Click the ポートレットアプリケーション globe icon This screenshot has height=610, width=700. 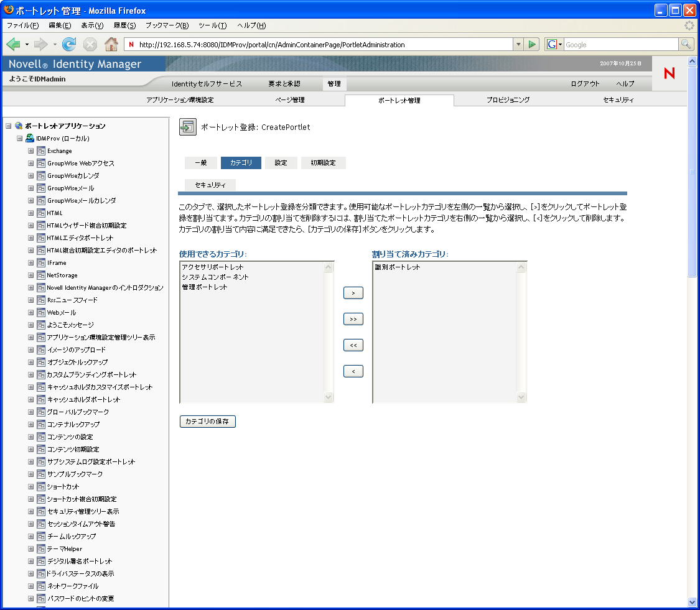tap(19, 126)
